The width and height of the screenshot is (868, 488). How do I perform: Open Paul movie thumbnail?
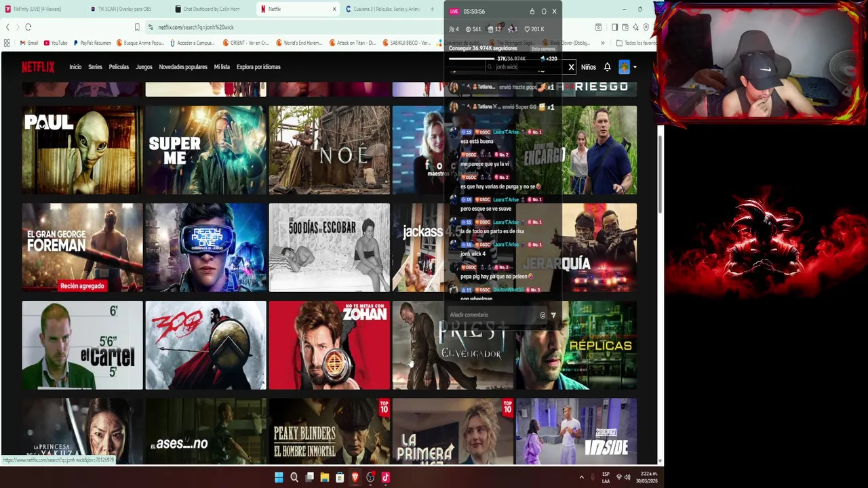point(82,150)
